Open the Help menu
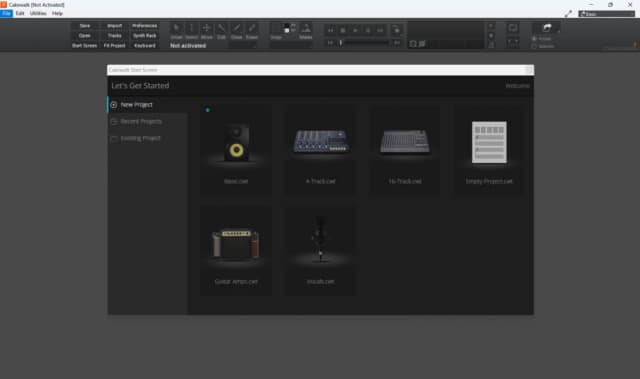This screenshot has width=640, height=379. tap(57, 13)
